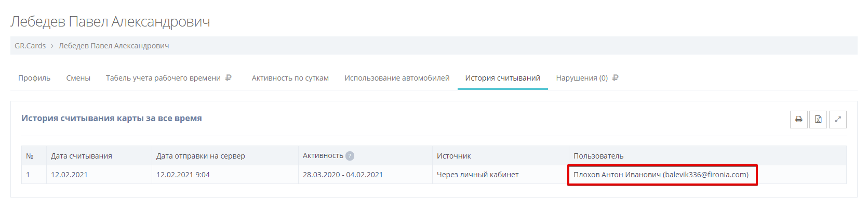Screen dimensions: 868x210
Task: Switch to Нарушения (0) tab
Action: pyautogui.click(x=581, y=78)
